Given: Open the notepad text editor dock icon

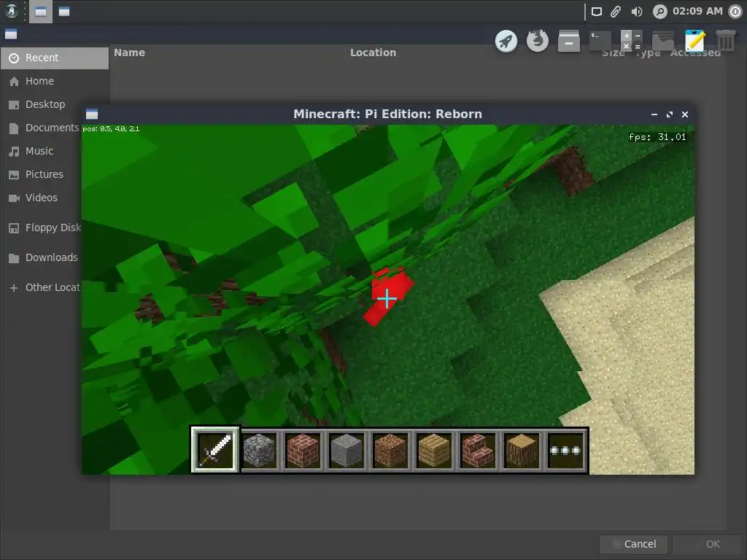Looking at the screenshot, I should point(694,41).
